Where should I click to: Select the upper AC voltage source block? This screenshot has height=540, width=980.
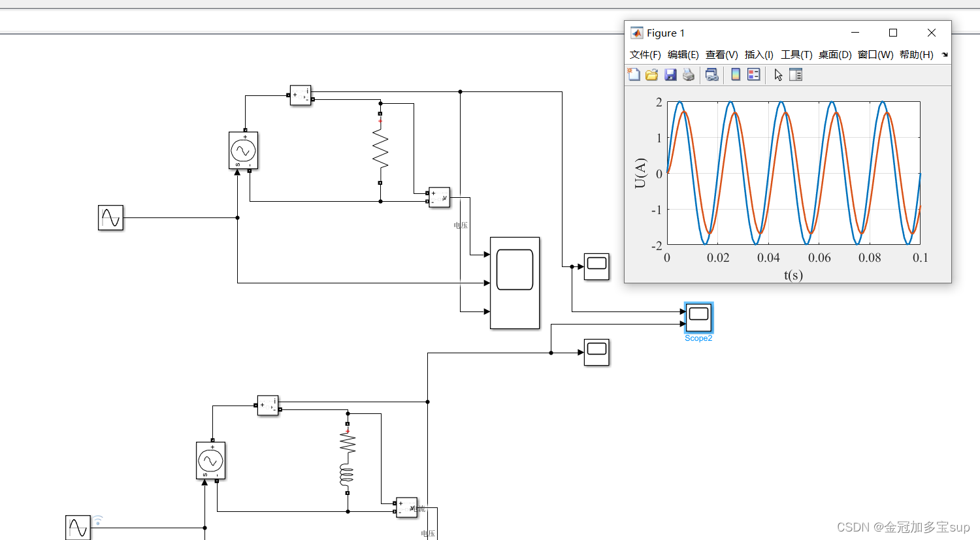[x=243, y=151]
